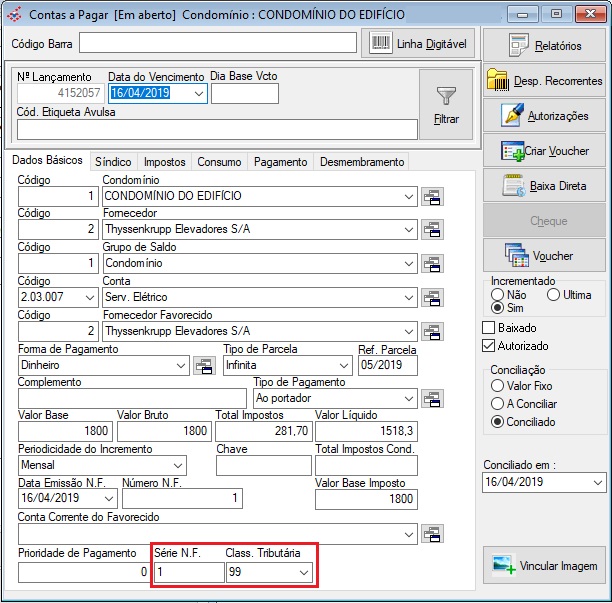Screen dimensions: 612x603
Task: Expand Data do Vencimento date dropdown
Action: coord(199,93)
